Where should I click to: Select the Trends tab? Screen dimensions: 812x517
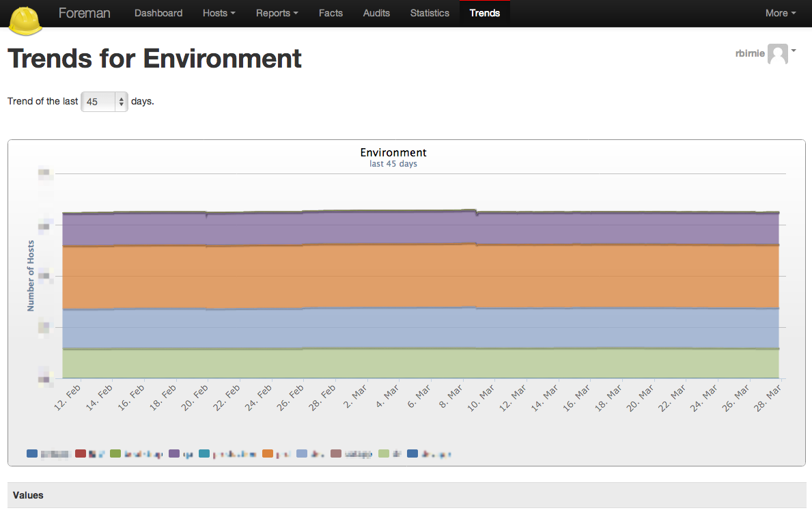(484, 13)
